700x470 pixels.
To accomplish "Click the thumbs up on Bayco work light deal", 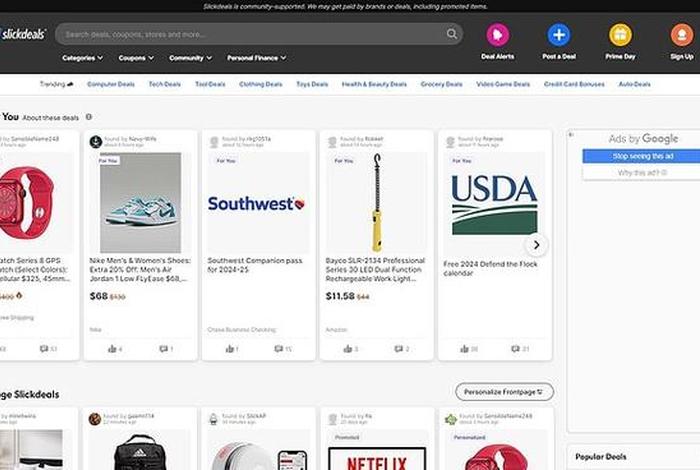I will point(348,349).
